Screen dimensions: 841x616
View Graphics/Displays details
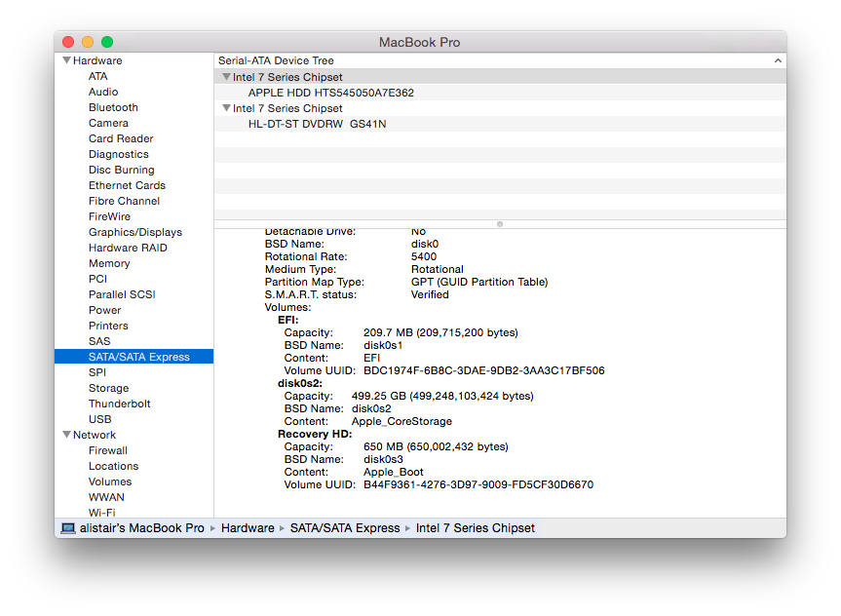click(135, 232)
